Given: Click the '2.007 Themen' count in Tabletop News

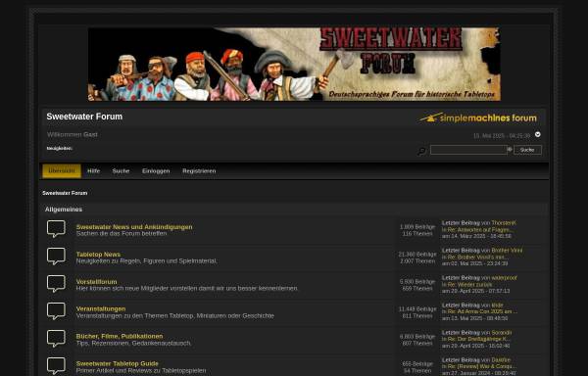Looking at the screenshot, I should point(417,261).
